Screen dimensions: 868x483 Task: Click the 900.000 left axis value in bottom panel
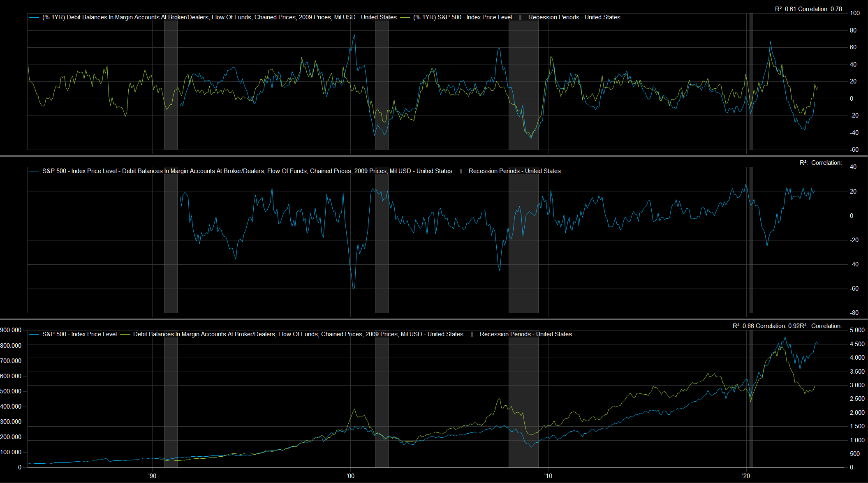pos(11,330)
